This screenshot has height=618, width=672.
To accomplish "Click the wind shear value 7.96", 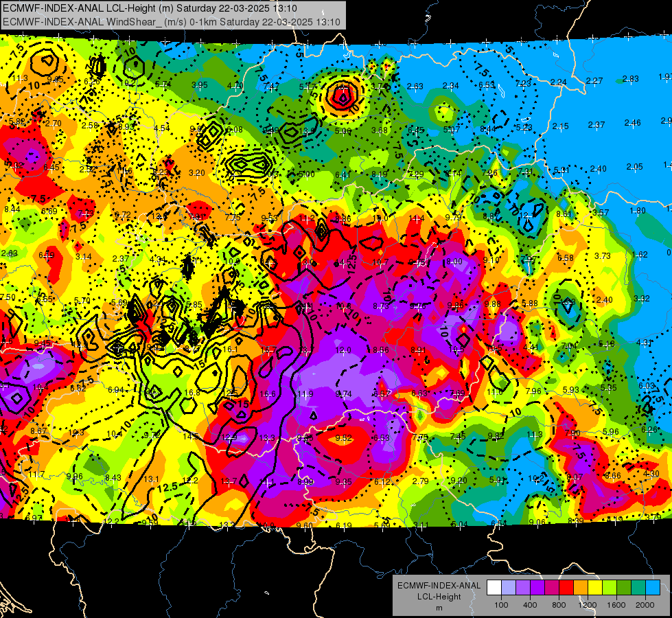I will click(x=533, y=391).
